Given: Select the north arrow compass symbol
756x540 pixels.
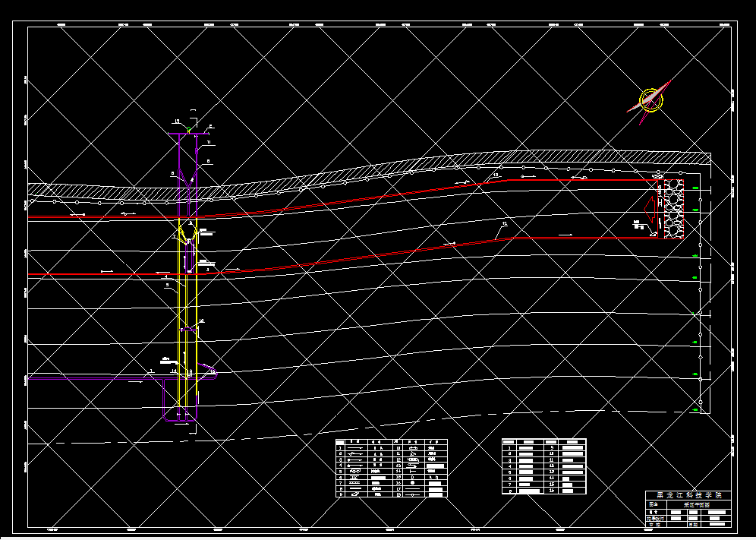Looking at the screenshot, I should pos(650,101).
